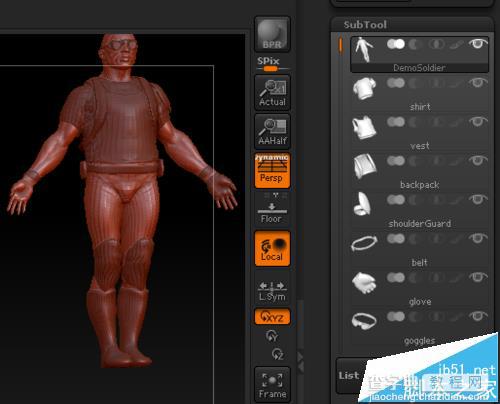Toggle DemoSoldier polypaint brush icon

(x=456, y=45)
